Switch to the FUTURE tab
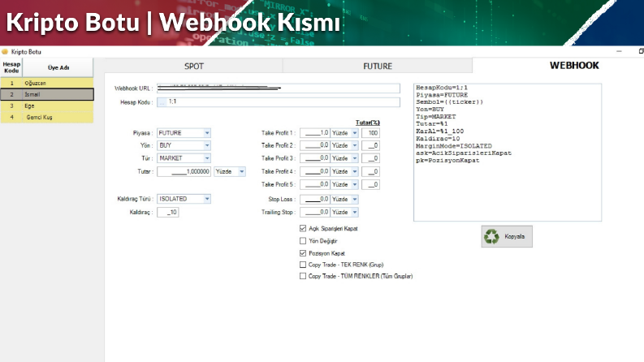 tap(378, 66)
